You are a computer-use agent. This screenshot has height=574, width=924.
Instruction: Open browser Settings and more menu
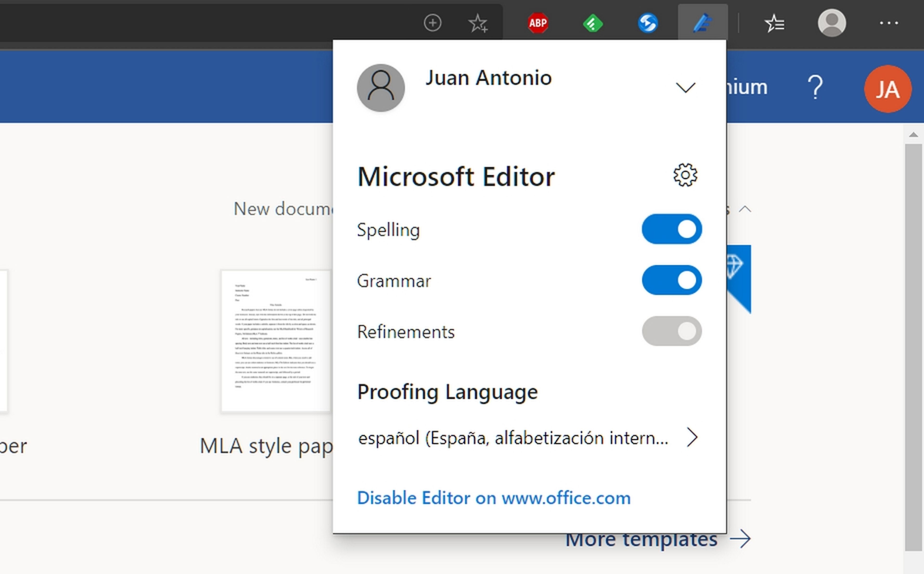click(889, 23)
